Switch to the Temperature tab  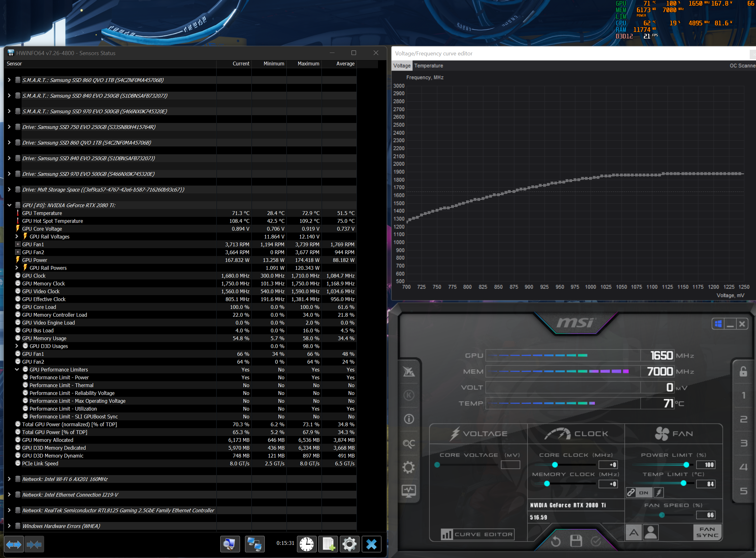428,65
